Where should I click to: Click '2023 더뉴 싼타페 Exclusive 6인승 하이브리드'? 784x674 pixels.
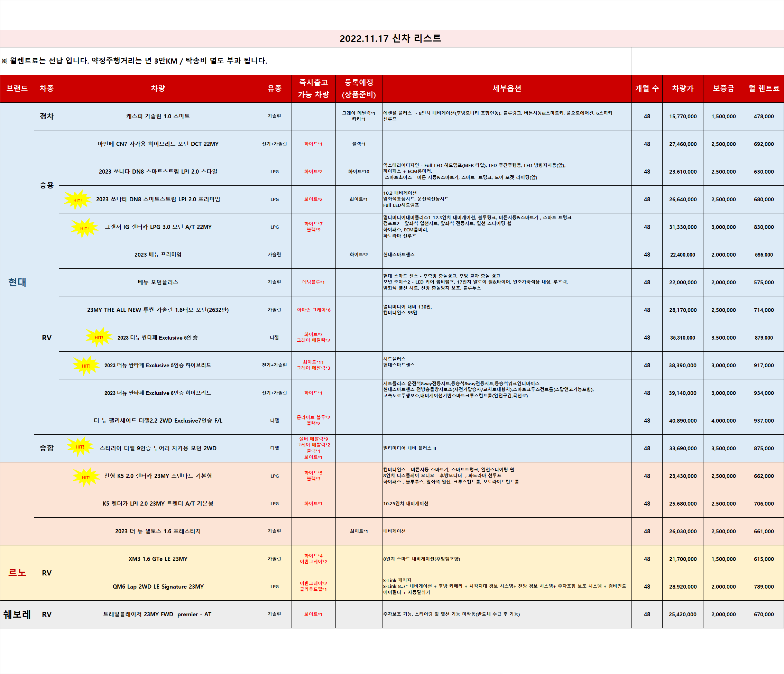158,393
